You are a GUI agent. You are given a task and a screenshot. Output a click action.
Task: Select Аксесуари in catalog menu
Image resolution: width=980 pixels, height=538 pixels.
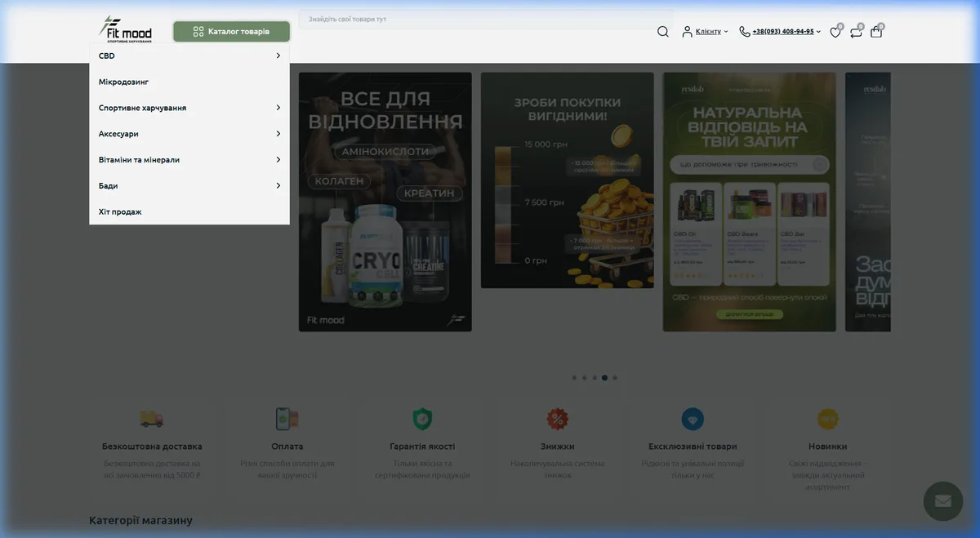click(118, 134)
